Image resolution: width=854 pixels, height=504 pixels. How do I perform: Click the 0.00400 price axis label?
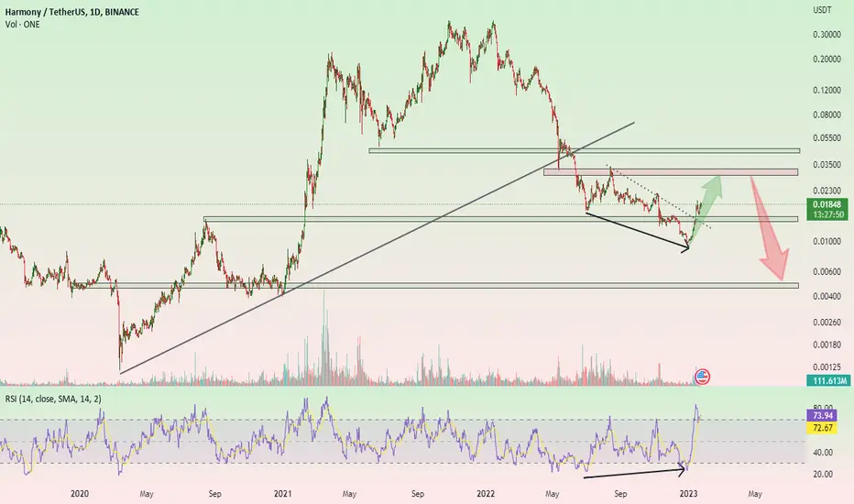(827, 296)
